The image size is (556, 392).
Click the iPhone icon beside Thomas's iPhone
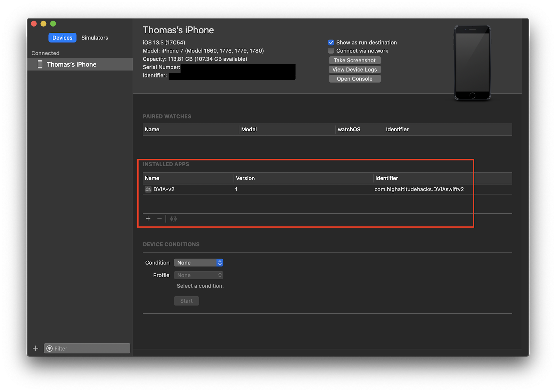tap(40, 64)
